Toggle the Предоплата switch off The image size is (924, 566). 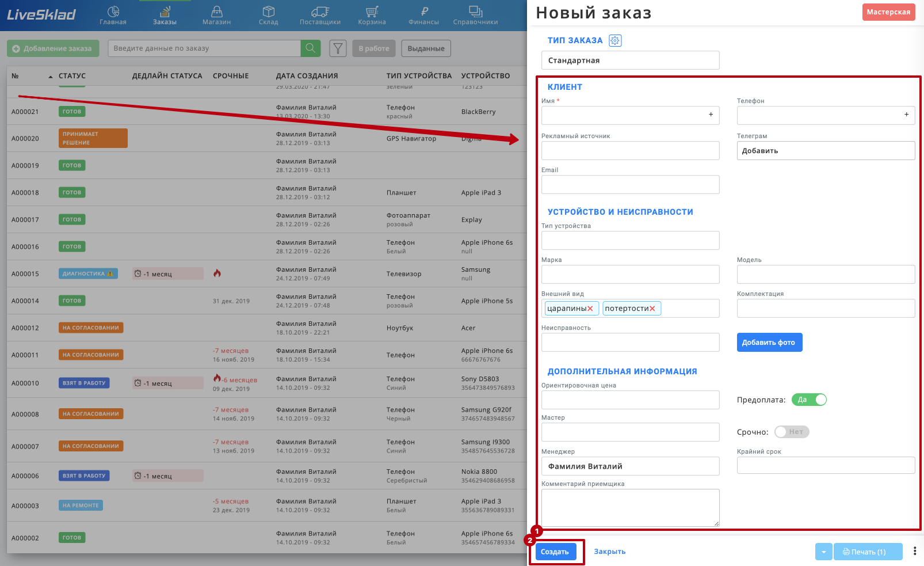coord(809,400)
